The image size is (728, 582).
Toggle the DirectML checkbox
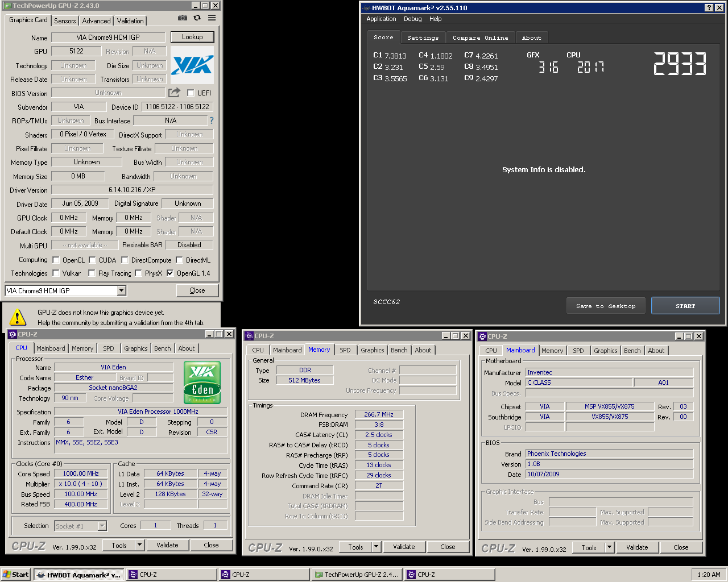(x=179, y=260)
